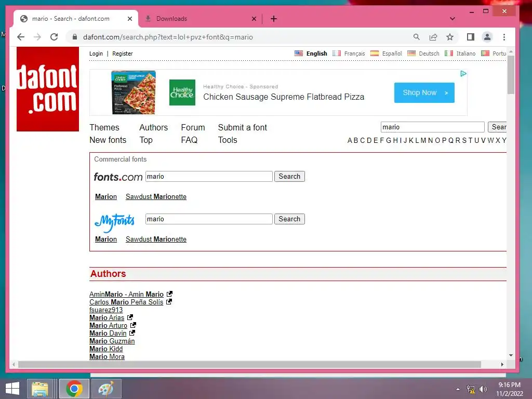Open a new browser tab

274,19
